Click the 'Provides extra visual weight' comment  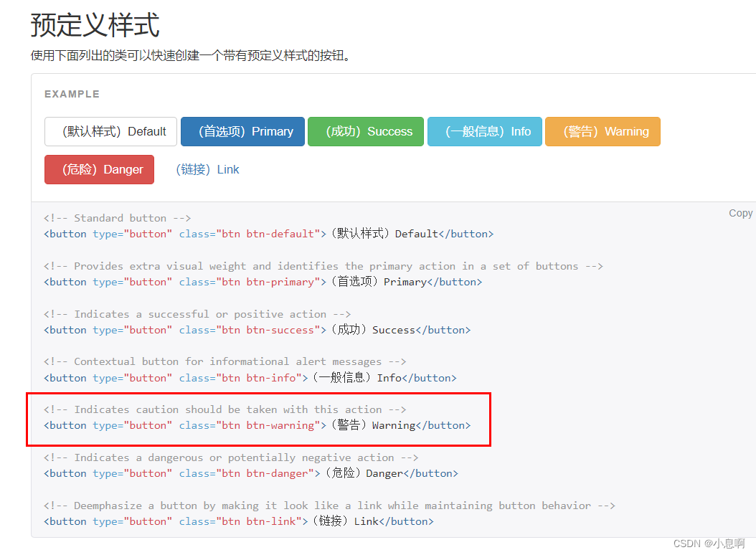[x=323, y=266]
